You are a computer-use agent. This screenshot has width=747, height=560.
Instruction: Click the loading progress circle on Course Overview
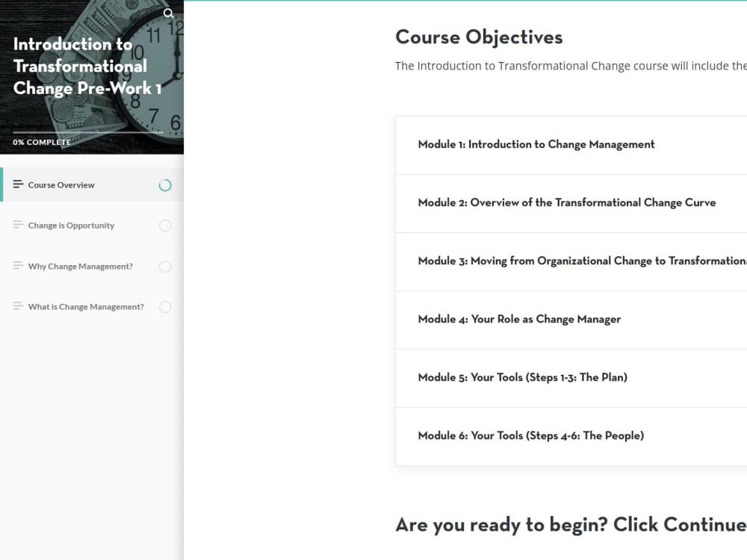point(165,184)
